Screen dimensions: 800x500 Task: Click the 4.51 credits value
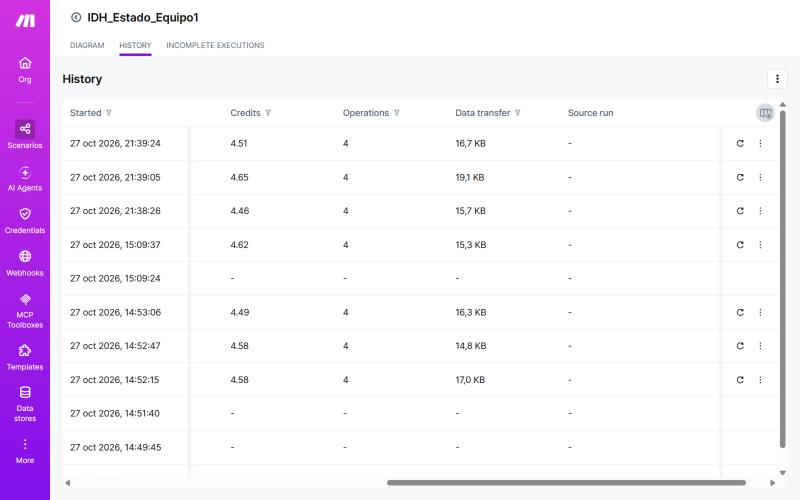[x=239, y=143]
